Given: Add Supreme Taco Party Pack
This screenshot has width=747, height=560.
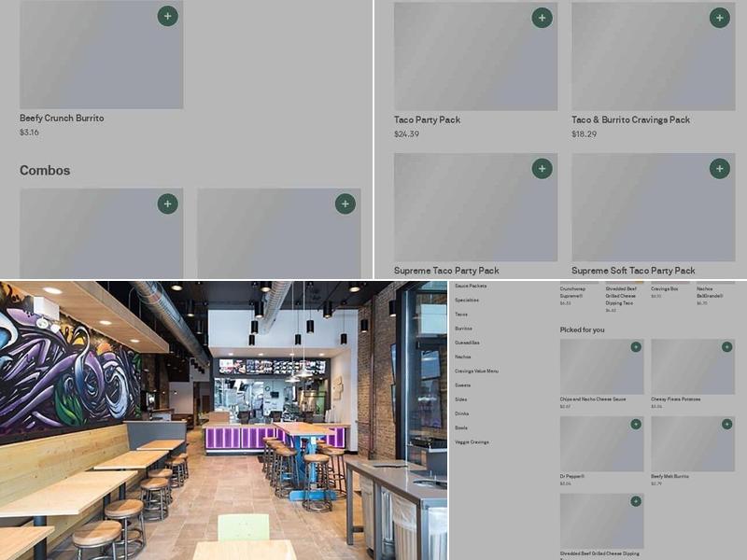Looking at the screenshot, I should [542, 169].
